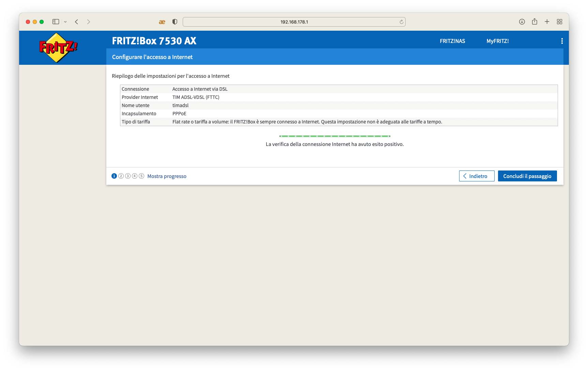
Task: Click the Connessione row label
Action: click(x=135, y=89)
